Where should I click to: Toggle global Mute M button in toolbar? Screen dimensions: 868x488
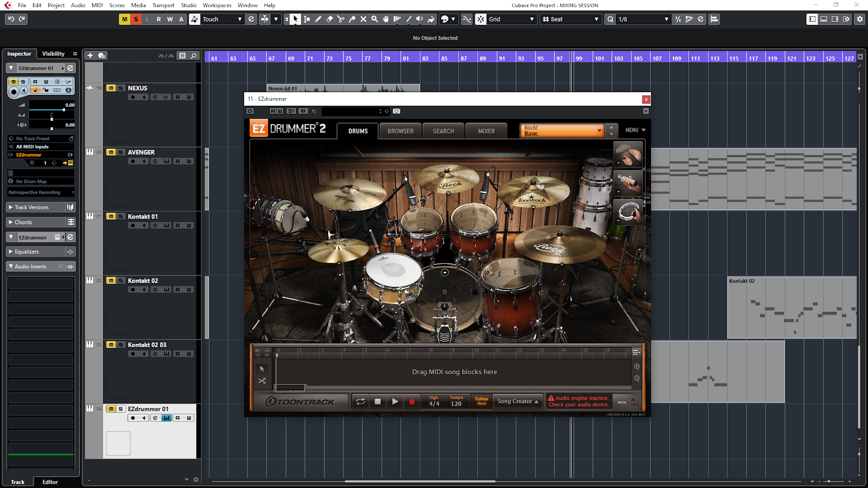(x=125, y=19)
